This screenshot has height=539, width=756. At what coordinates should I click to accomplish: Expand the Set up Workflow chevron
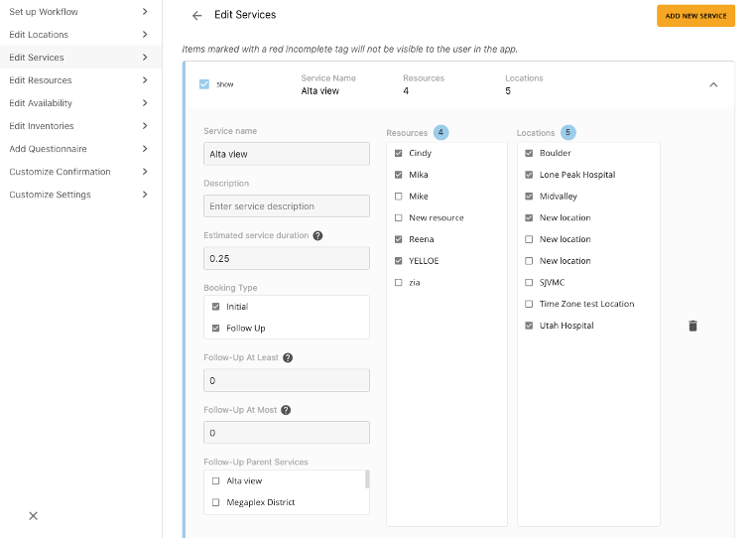(145, 12)
